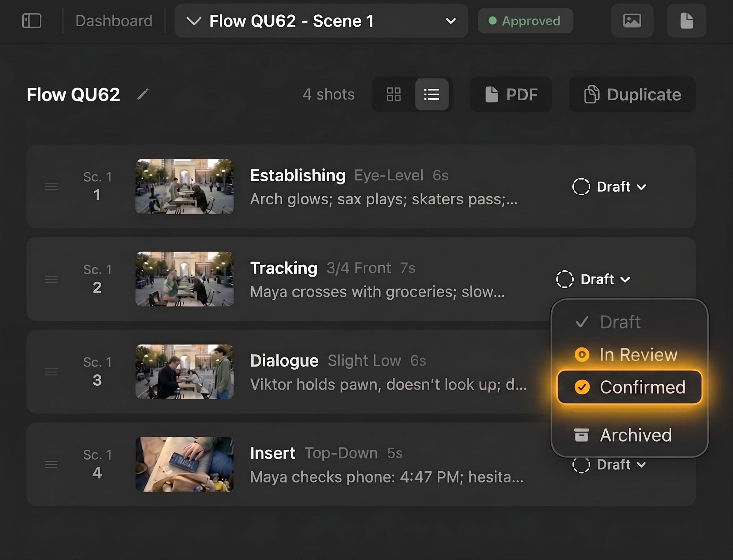Screen dimensions: 733x560
Task: Select In Review in the status menu
Action: 629,354
